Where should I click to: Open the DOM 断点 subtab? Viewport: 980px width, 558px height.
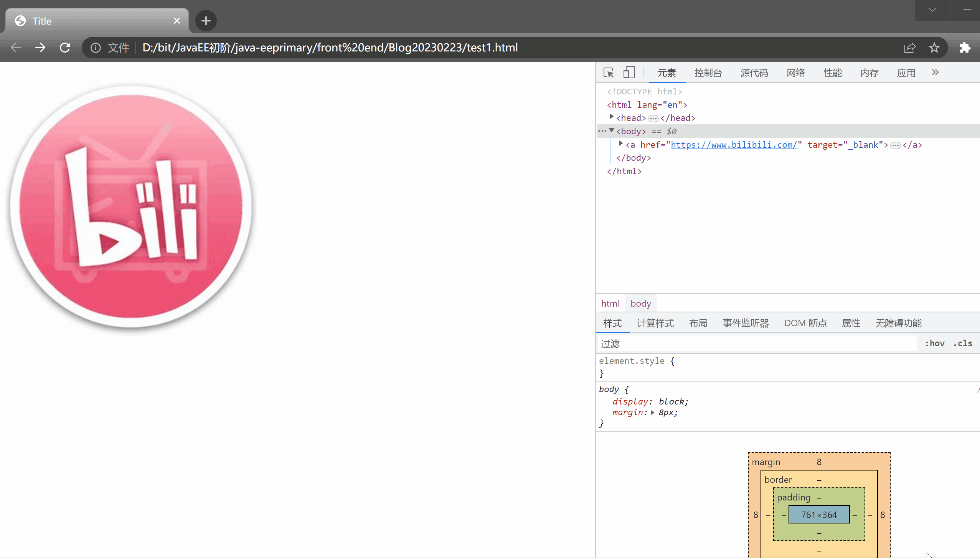pyautogui.click(x=806, y=323)
